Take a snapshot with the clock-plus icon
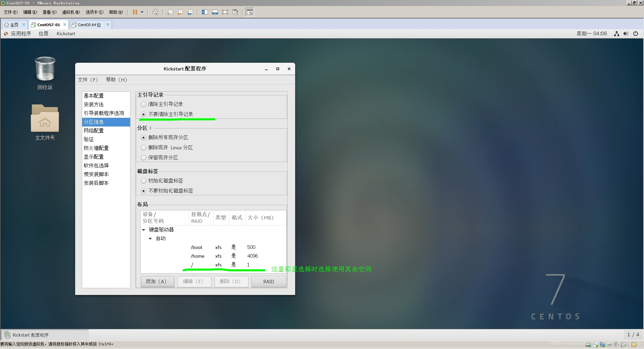Image resolution: width=644 pixels, height=349 pixels. coord(170,12)
